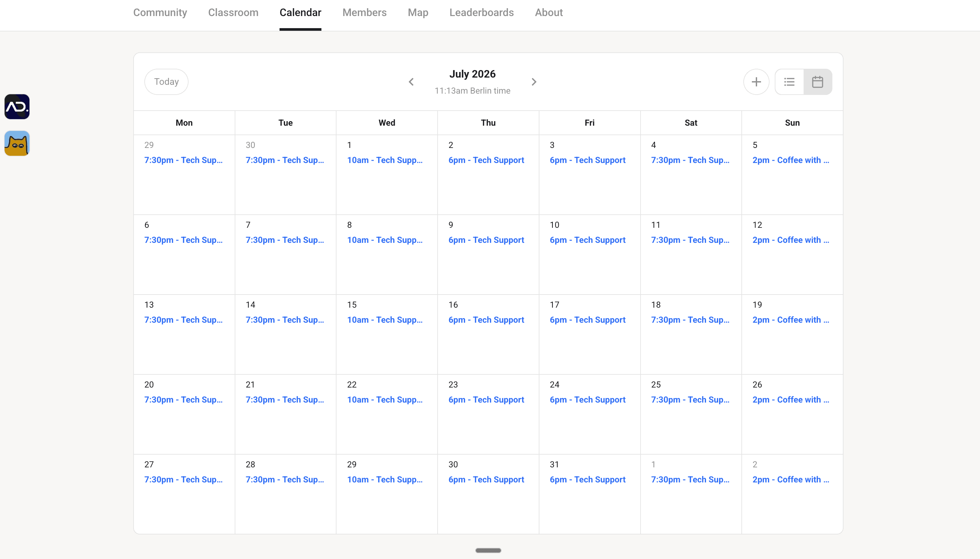This screenshot has height=559, width=980.
Task: Open the cat avatar community icon
Action: (x=17, y=143)
